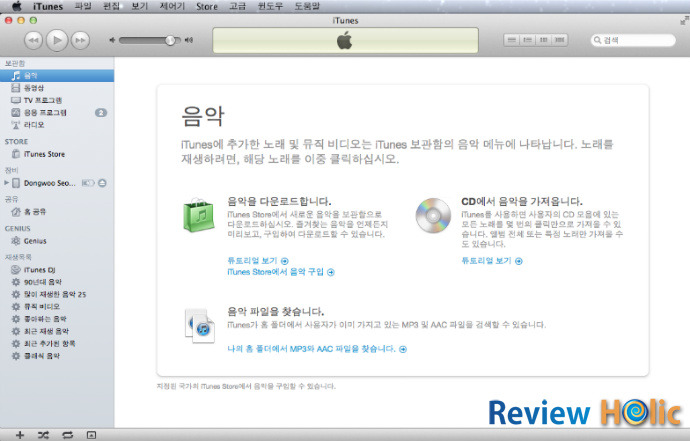
Task: Select the 클래식 음악 playlist
Action: pyautogui.click(x=57, y=356)
